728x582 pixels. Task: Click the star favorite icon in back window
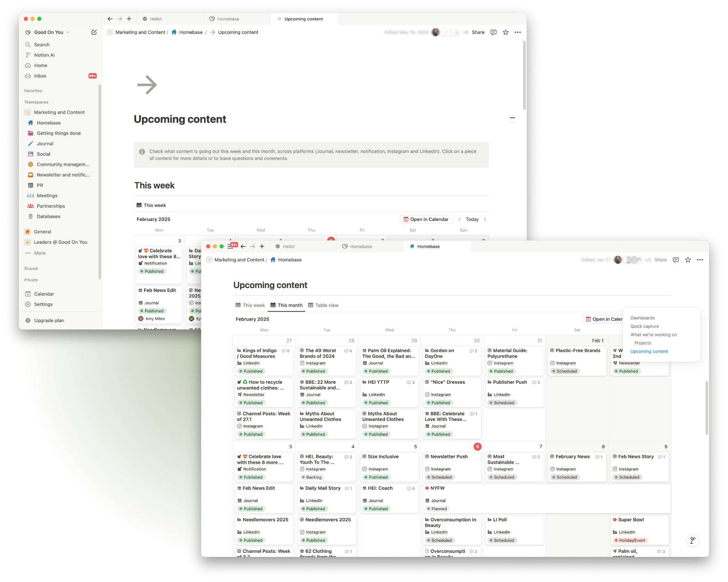[506, 32]
